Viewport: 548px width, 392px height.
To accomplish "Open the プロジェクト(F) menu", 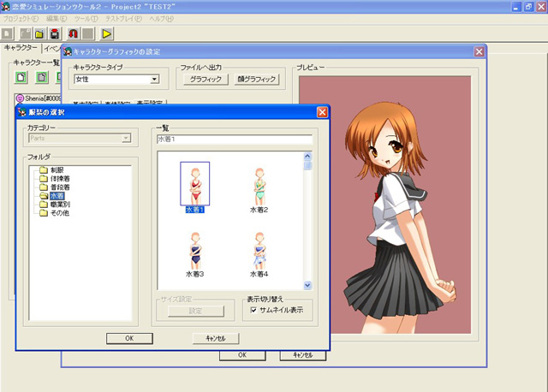I will pyautogui.click(x=21, y=19).
